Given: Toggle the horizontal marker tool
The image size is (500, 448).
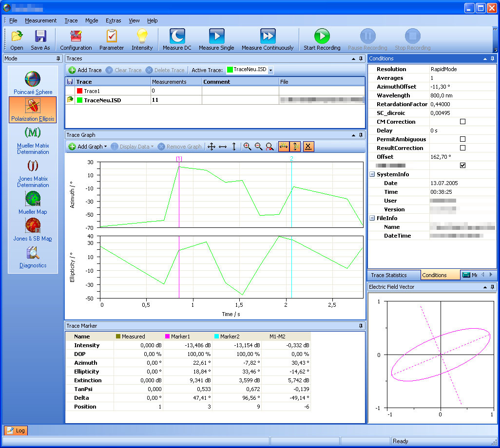Looking at the screenshot, I should (x=284, y=147).
